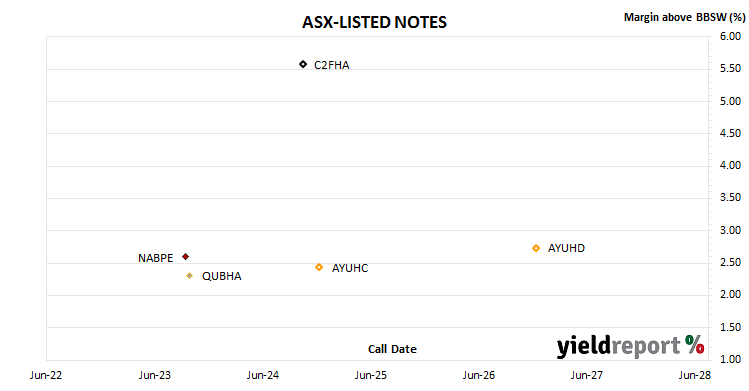Click the 6.00 y-axis value

coord(730,36)
